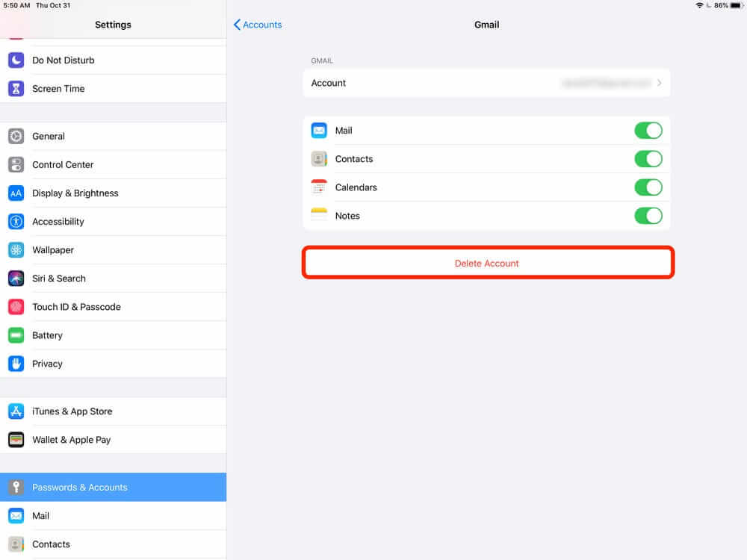Disable the Mail sync toggle
747x560 pixels.
click(x=648, y=131)
